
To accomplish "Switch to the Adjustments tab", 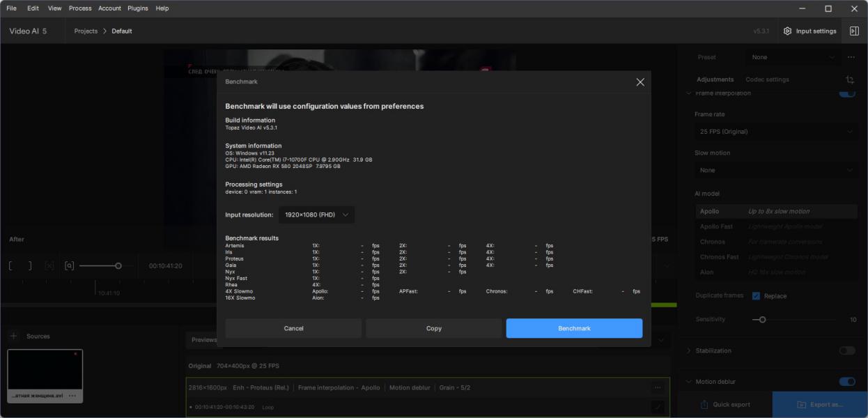I will (x=715, y=79).
